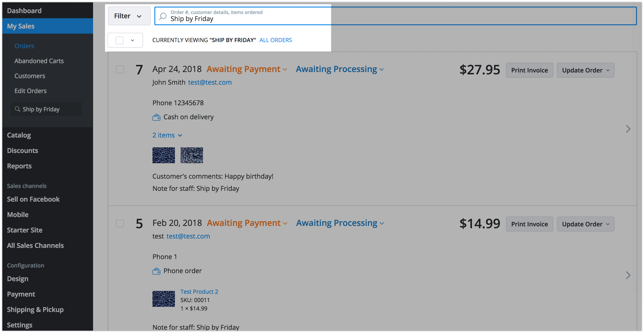Click the second product thumbnail in order 7
This screenshot has height=333, width=644.
[x=192, y=155]
